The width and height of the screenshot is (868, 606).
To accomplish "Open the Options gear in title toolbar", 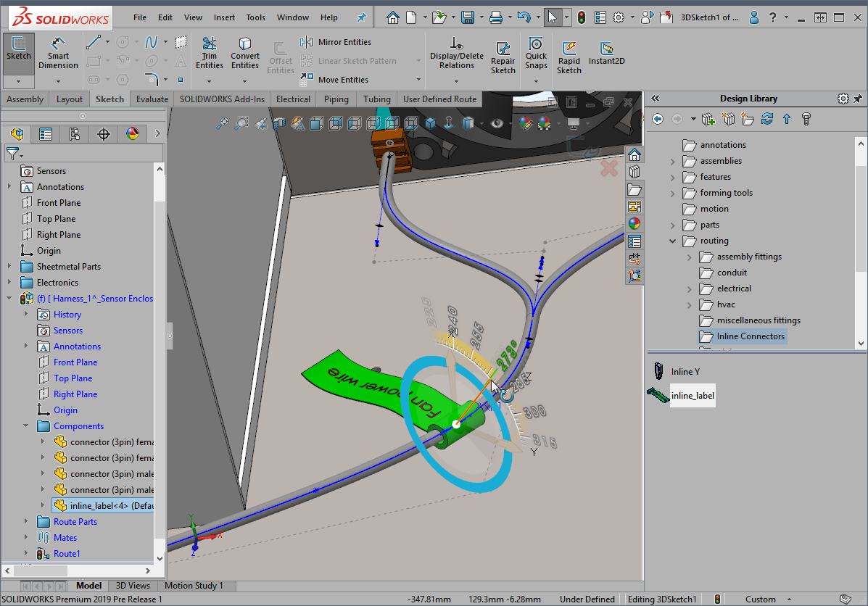I will coord(619,17).
